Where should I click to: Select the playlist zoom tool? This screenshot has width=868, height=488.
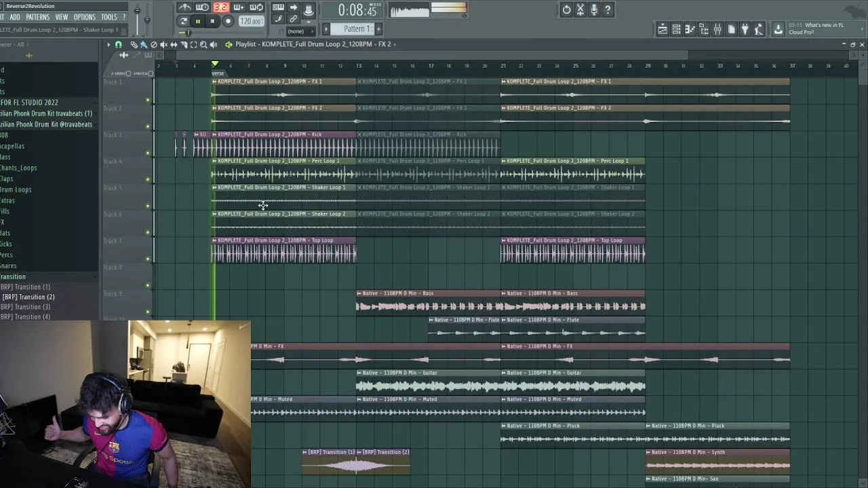203,44
